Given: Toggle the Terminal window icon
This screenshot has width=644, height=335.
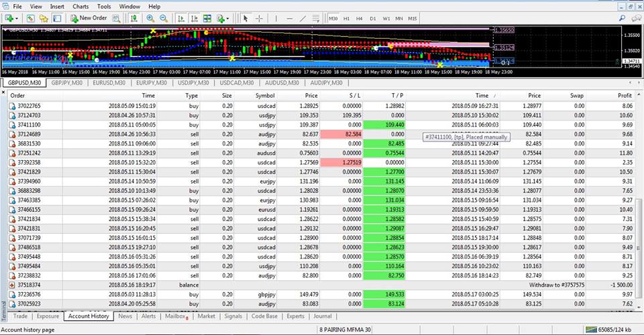Looking at the screenshot, I should coord(57,19).
